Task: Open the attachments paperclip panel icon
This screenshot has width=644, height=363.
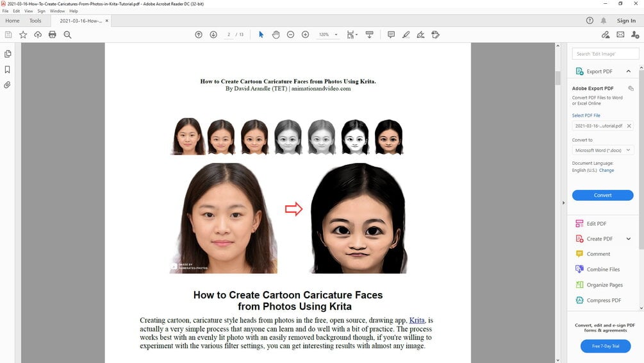Action: coord(8,85)
